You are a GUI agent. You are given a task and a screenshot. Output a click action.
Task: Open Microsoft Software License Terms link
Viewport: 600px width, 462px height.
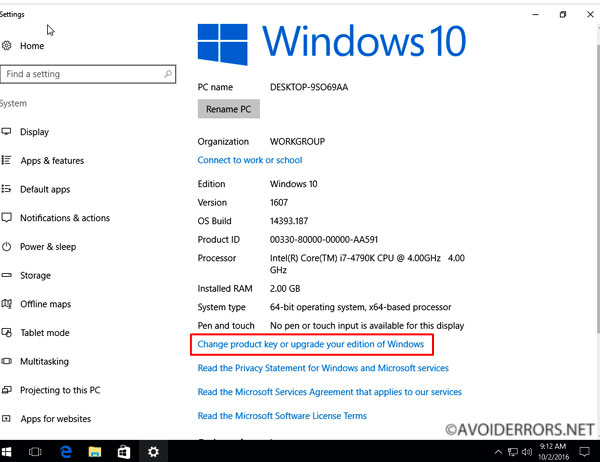coord(282,416)
